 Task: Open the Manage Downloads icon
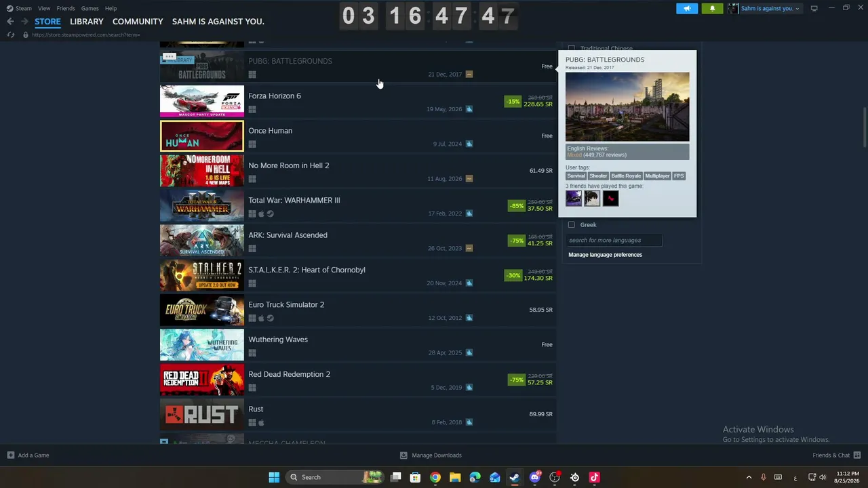tap(403, 455)
